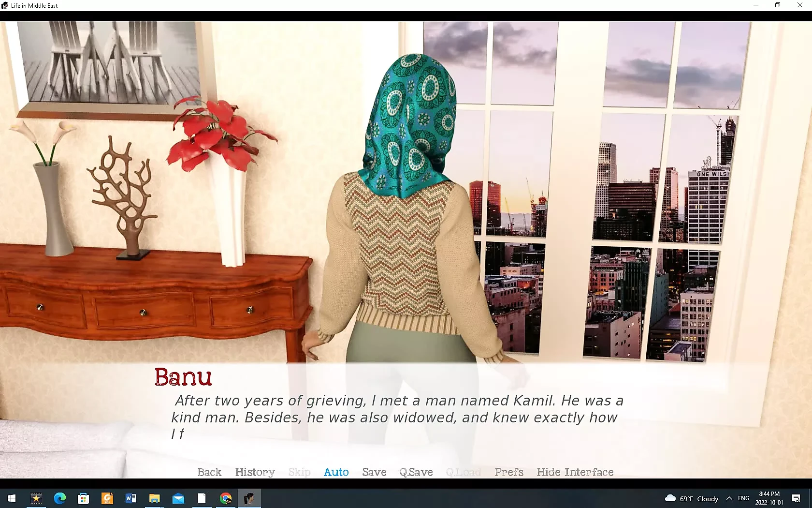This screenshot has height=508, width=812.
Task: Open the notification center icon
Action: [x=796, y=498]
